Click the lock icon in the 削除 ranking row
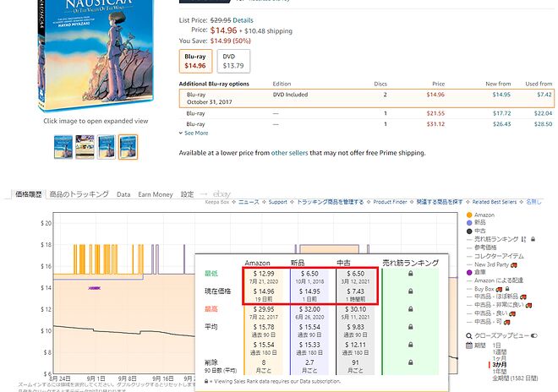This screenshot has width=558, height=392. 410,362
